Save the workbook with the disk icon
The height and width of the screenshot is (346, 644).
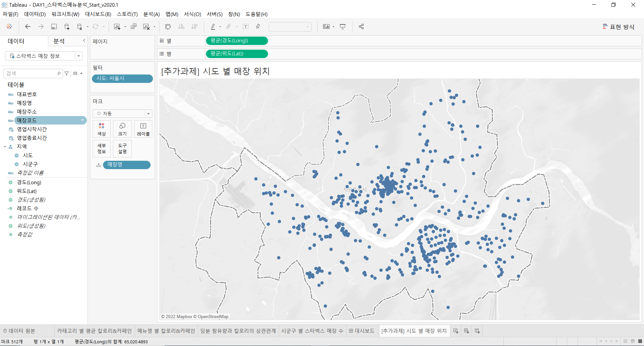point(54,27)
